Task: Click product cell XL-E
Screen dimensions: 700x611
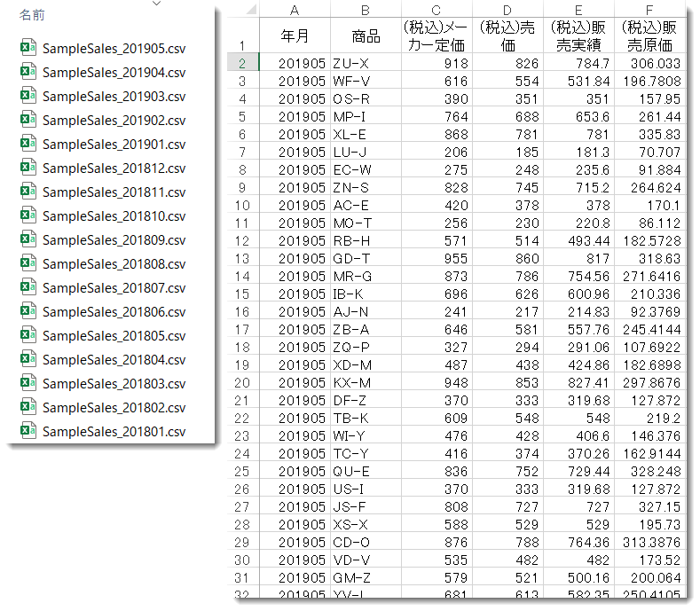Action: click(x=366, y=134)
